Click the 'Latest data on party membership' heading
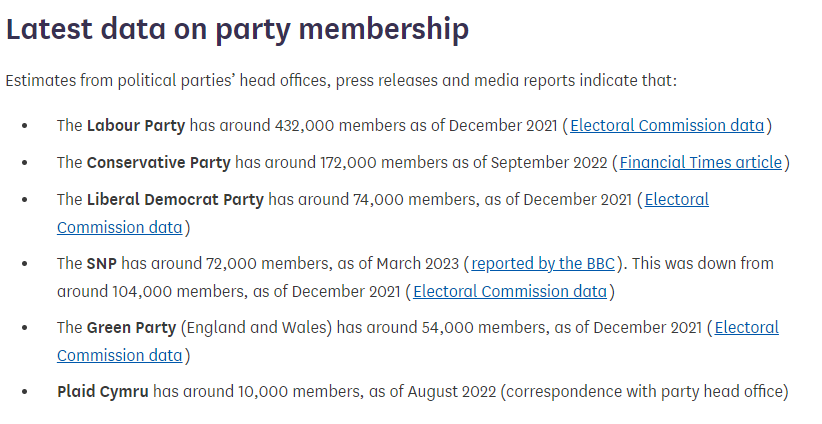Screen dimensions: 822x424 click(x=237, y=29)
